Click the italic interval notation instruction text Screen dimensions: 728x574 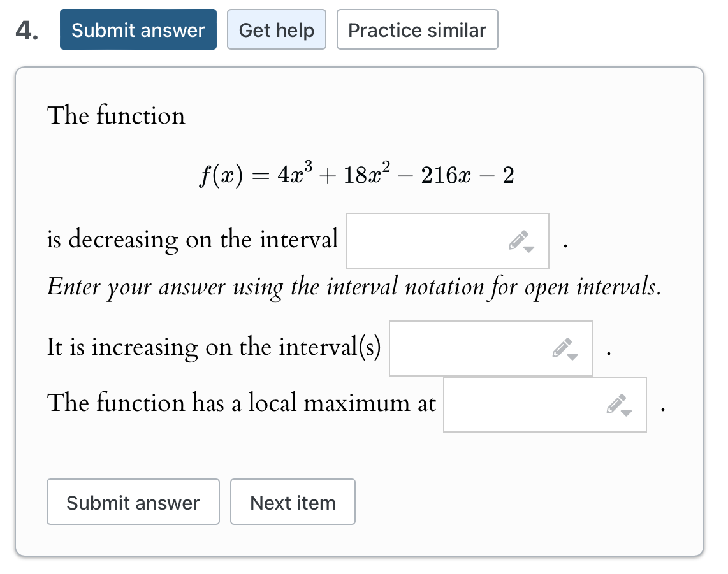tap(355, 287)
